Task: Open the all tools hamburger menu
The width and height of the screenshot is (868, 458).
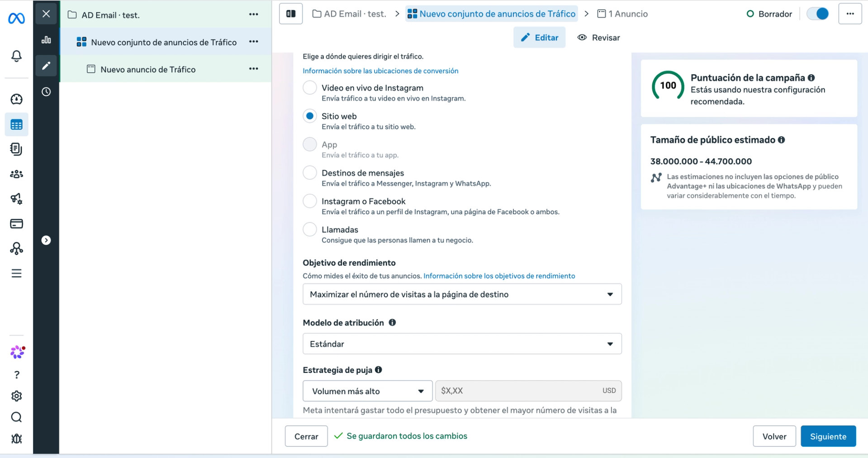Action: [16, 274]
